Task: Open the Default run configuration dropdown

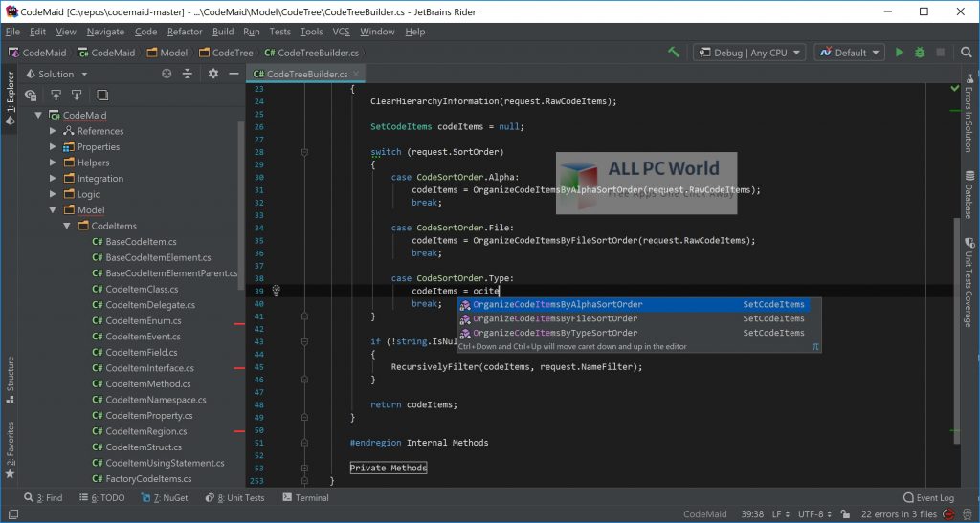Action: [850, 53]
